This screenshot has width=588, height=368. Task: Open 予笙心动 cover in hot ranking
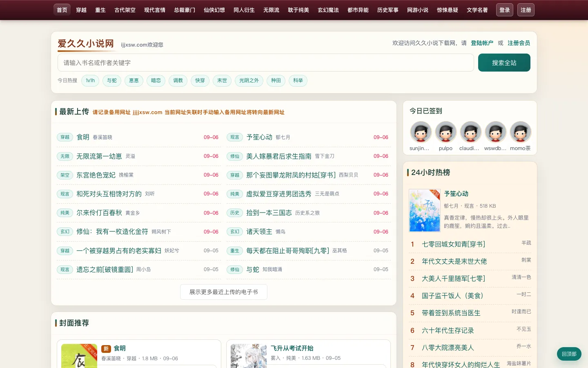point(425,211)
